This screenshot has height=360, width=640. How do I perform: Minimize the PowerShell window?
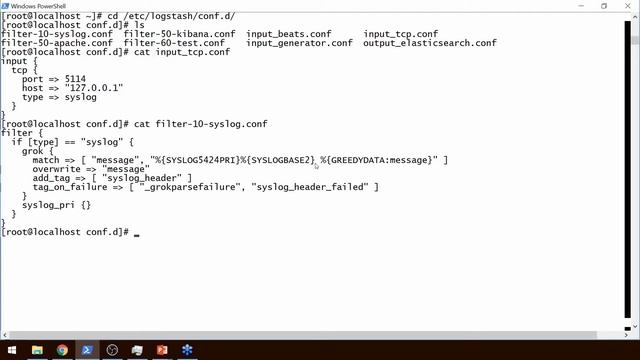(x=581, y=6)
